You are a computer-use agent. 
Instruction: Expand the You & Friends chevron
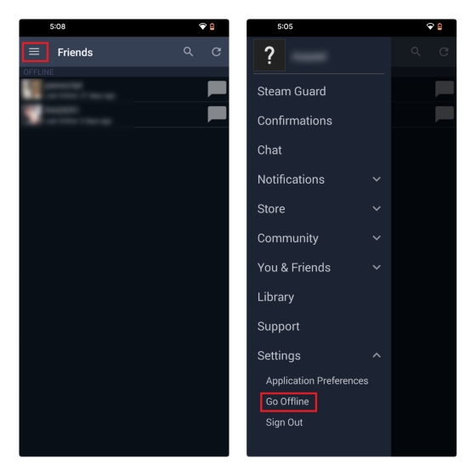[x=377, y=268]
